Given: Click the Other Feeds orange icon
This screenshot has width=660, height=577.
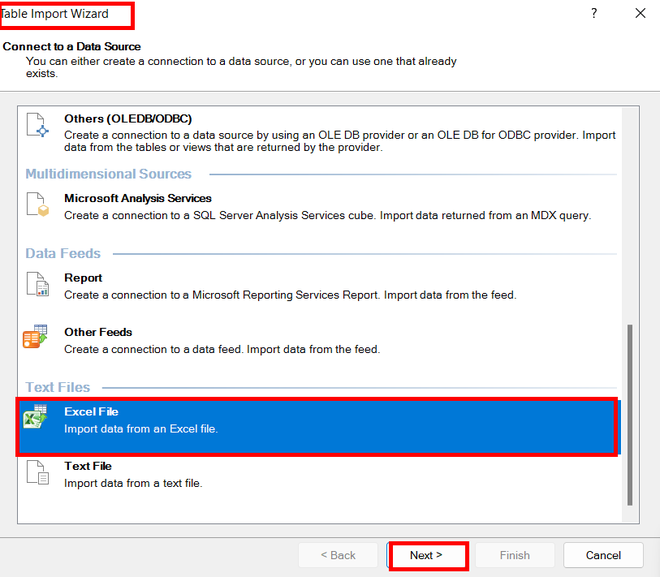Looking at the screenshot, I should [x=35, y=336].
